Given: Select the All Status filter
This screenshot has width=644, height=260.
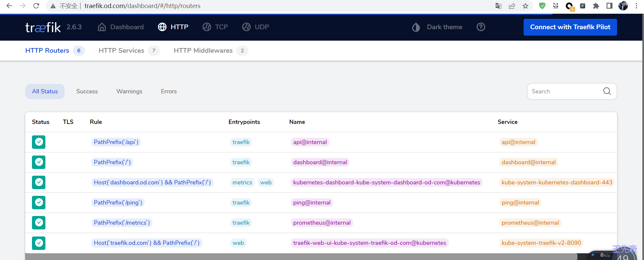Looking at the screenshot, I should click(x=45, y=91).
